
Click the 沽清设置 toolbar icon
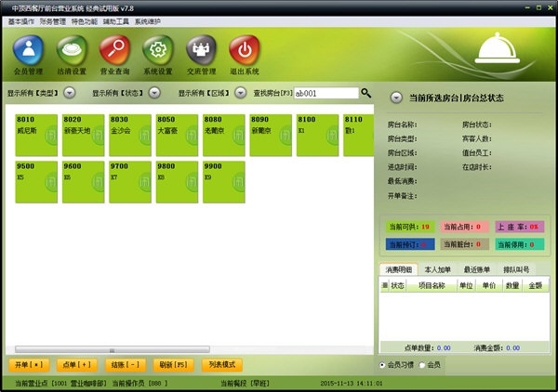pyautogui.click(x=73, y=51)
